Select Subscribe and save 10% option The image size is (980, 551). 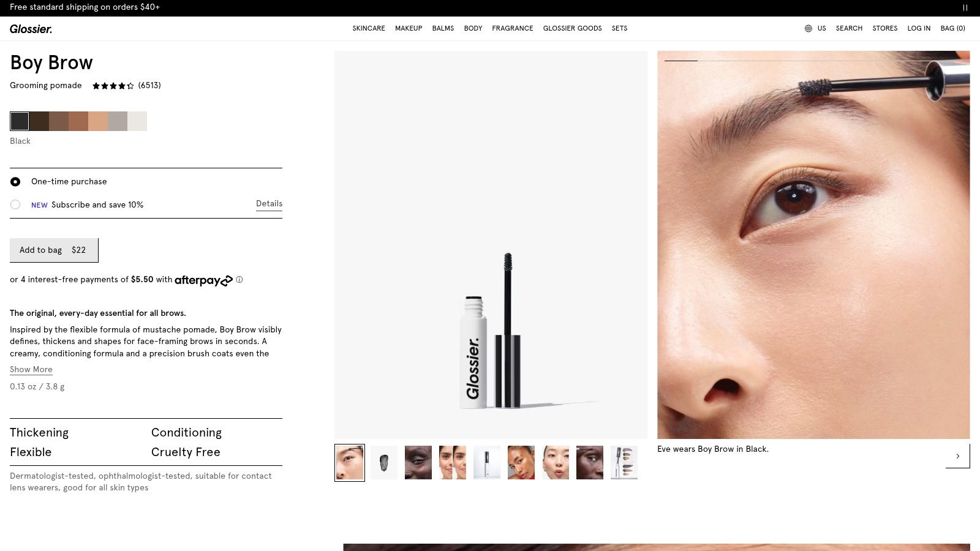(x=15, y=204)
